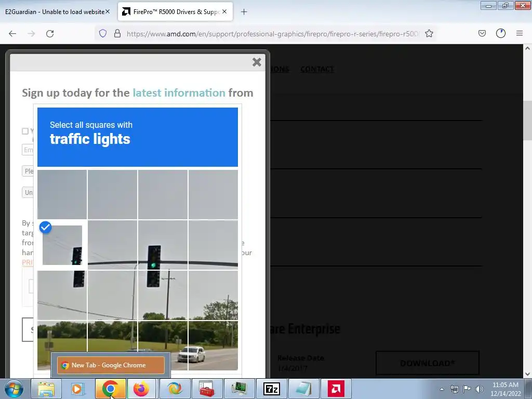532x399 pixels.
Task: Open Windows Explorer from taskbar
Action: [46, 389]
